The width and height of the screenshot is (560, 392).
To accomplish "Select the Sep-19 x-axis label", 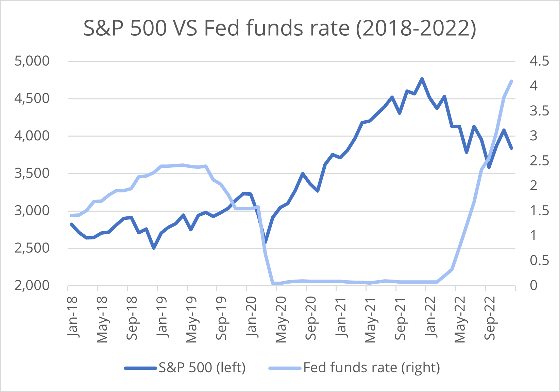I will (222, 318).
